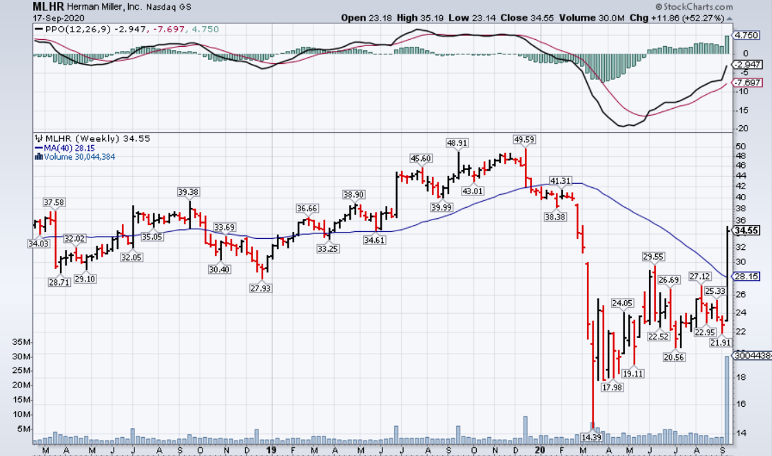The height and width of the screenshot is (456, 772).
Task: Click the High 35.19 value in the header
Action: [420, 18]
